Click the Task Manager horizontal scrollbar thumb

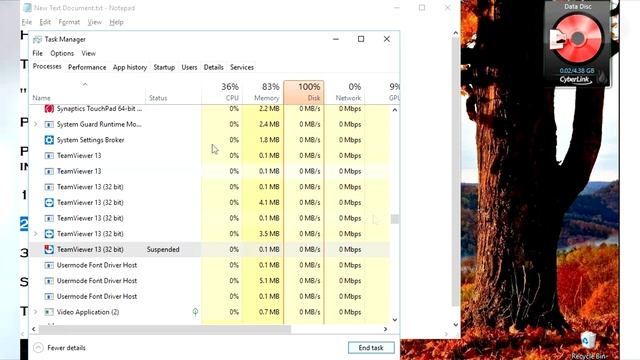tap(165, 329)
